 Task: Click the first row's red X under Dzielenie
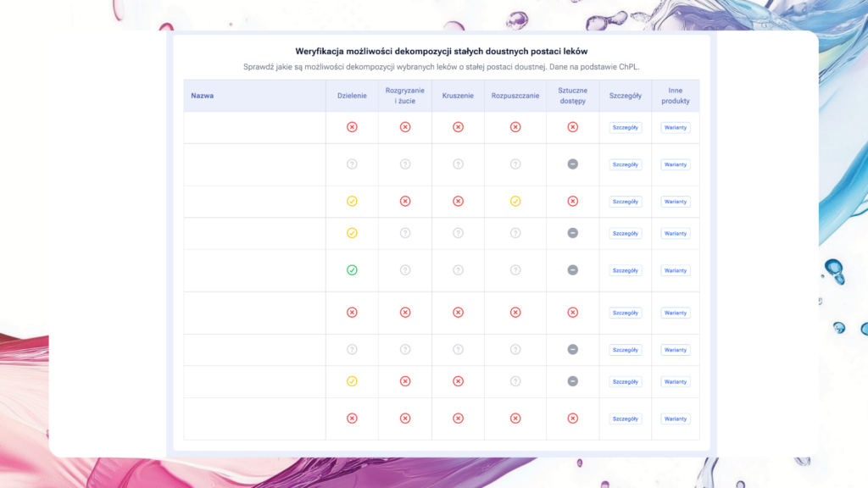(x=352, y=127)
